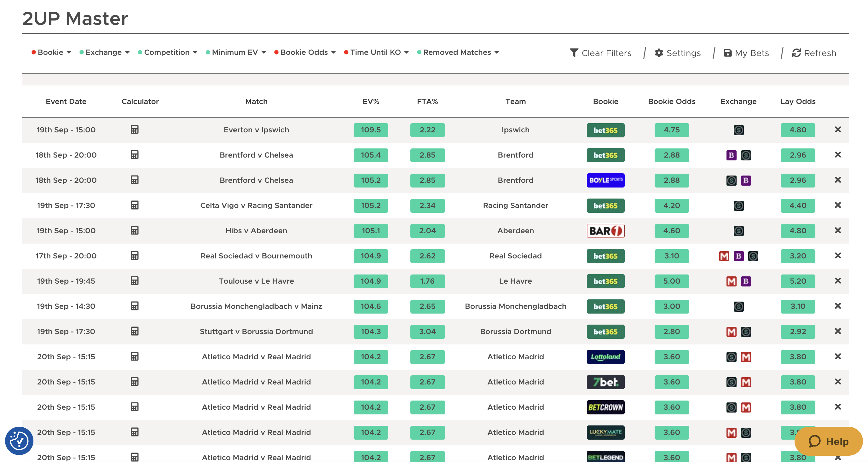Image resolution: width=868 pixels, height=462 pixels.
Task: Sort by Match column header
Action: point(256,101)
